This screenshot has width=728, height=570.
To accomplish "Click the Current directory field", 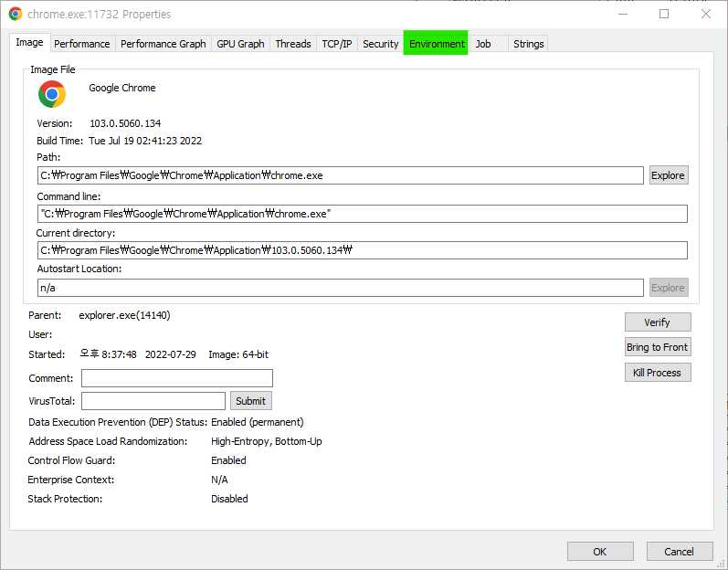I will point(362,250).
